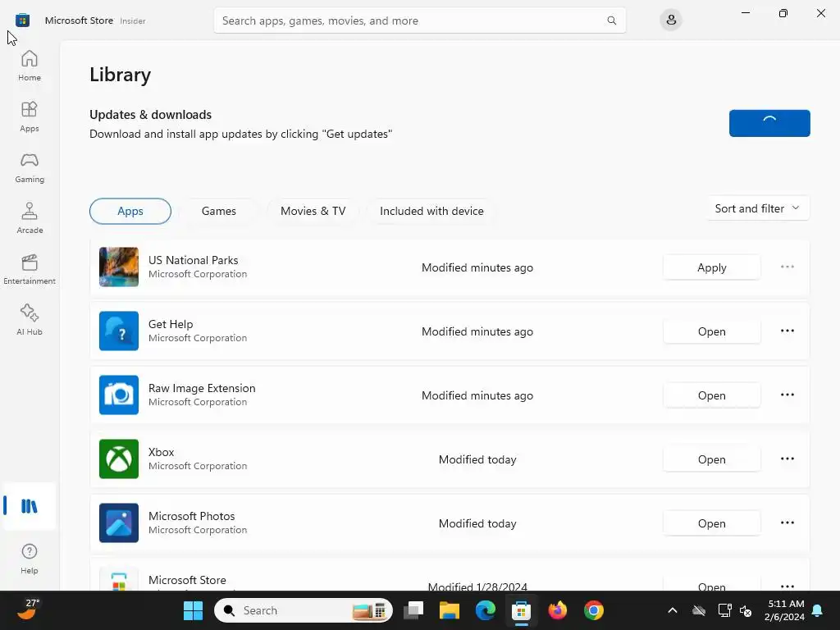
Task: Click the Get Help app icon
Action: 119,331
